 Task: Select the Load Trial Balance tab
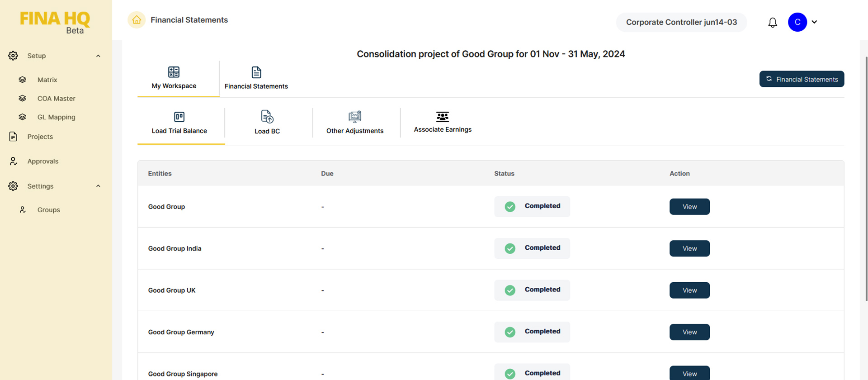(x=179, y=123)
